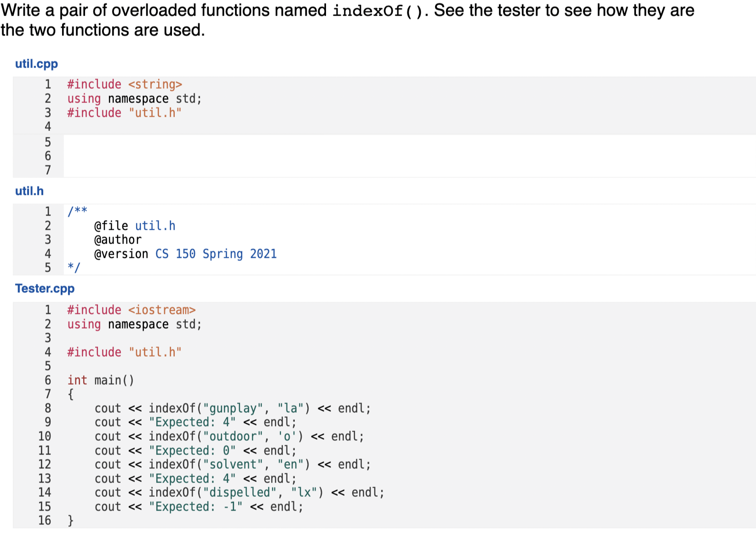Click the util.cpp file heading
756x534 pixels.
[x=36, y=64]
